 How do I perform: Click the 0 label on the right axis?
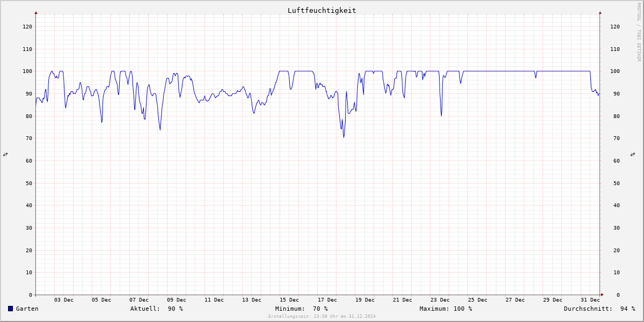point(618,295)
